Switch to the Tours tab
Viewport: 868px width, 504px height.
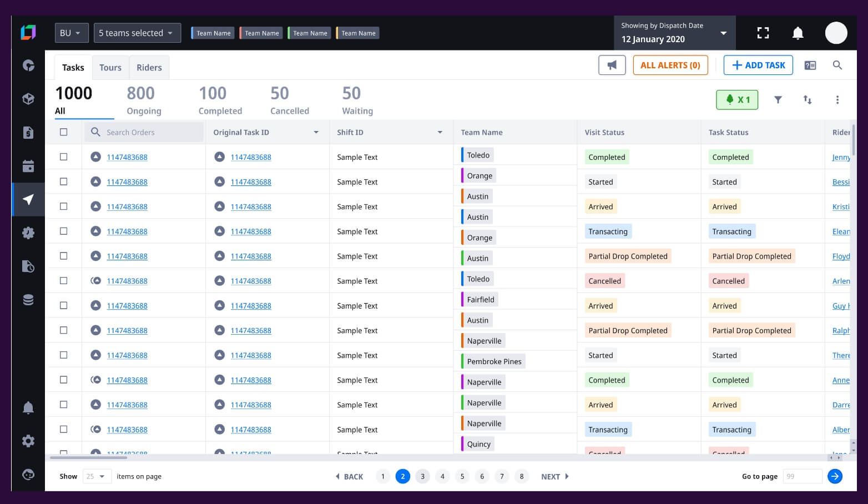click(x=110, y=67)
